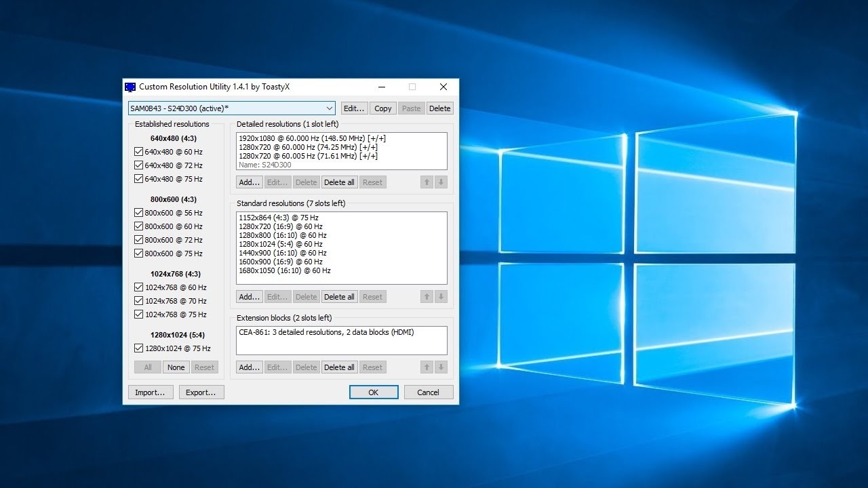This screenshot has width=868, height=488.
Task: Click the down arrow in Extension blocks
Action: point(441,367)
